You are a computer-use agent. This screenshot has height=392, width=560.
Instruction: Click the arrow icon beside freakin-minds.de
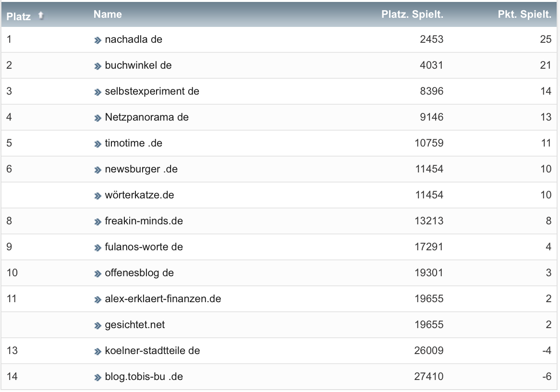click(98, 222)
